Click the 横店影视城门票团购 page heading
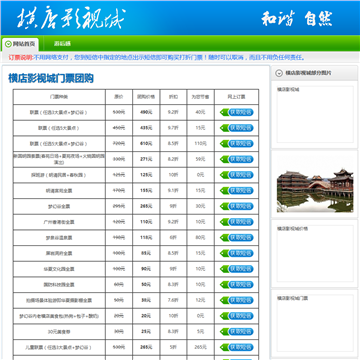360x360 pixels. (51, 78)
